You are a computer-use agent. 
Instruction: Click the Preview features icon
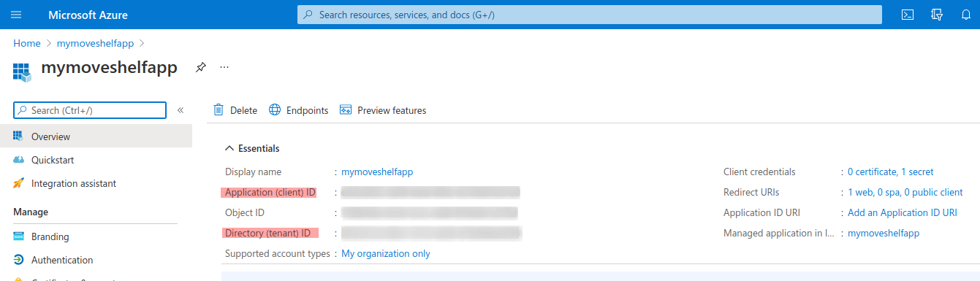346,110
